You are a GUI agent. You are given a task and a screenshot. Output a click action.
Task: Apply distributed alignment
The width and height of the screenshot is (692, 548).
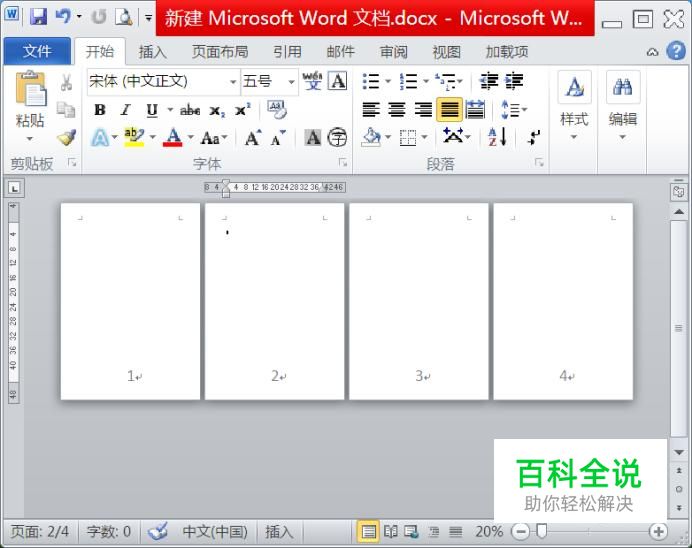point(475,109)
